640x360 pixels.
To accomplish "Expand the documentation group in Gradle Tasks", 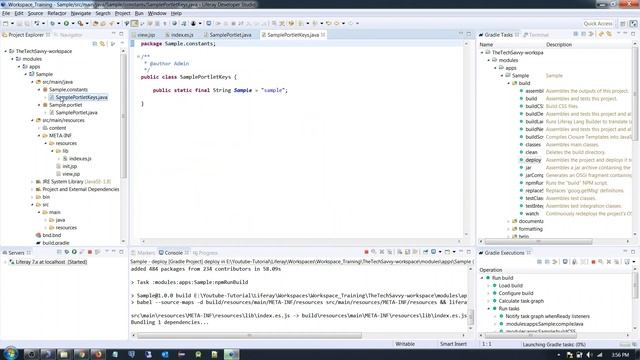I will [509, 221].
